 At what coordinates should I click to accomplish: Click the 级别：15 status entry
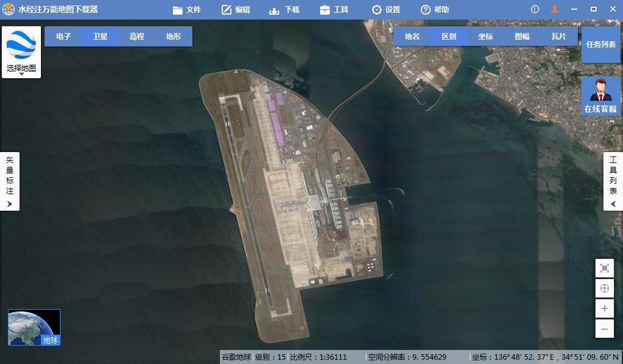[x=271, y=357]
